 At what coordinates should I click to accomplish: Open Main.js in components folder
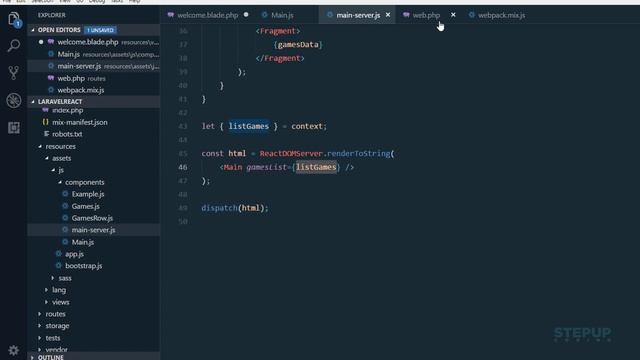point(82,242)
